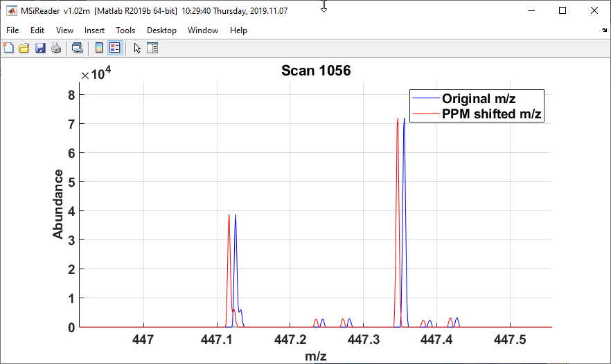611x364 pixels.
Task: Click the ×10^4 axis exponent label
Action: (x=96, y=73)
